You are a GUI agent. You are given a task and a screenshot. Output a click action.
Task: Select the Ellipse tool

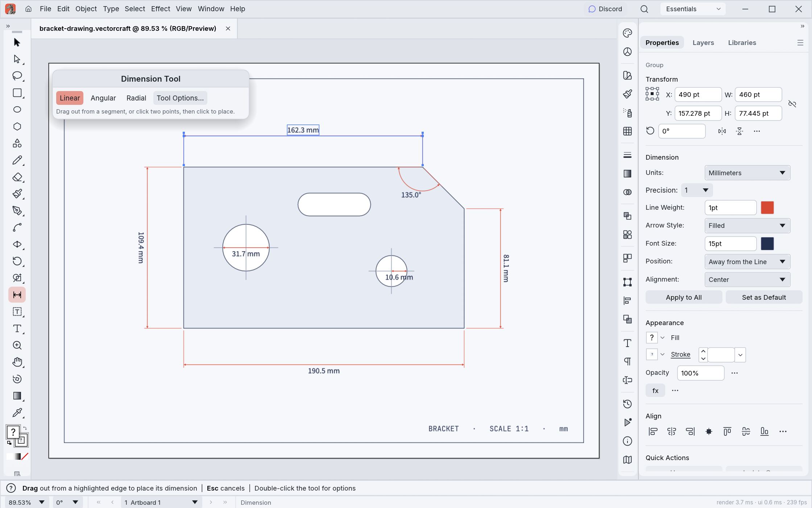17,110
